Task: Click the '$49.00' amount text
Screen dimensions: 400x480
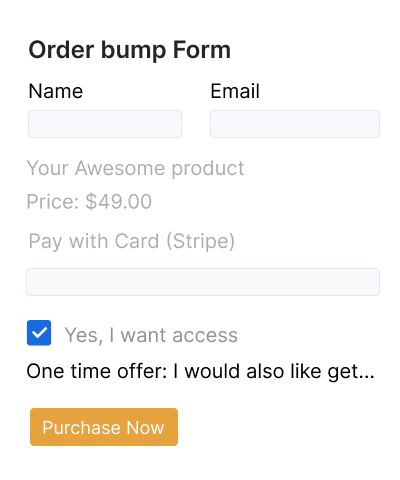Action: click(x=119, y=201)
